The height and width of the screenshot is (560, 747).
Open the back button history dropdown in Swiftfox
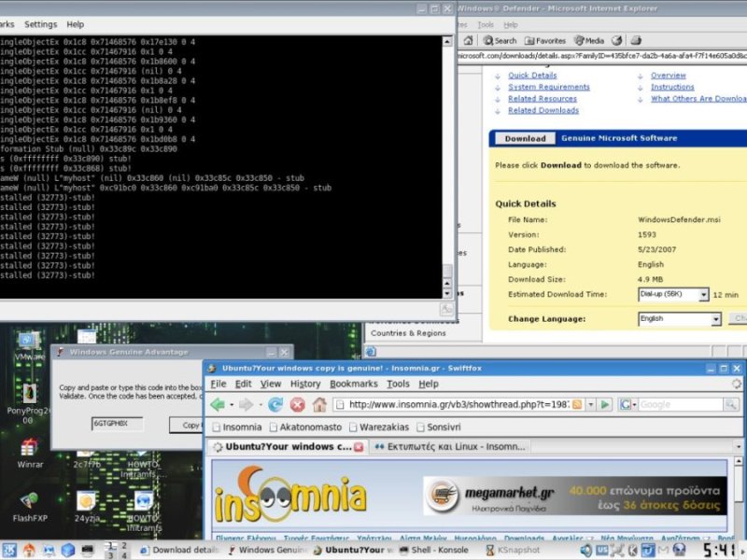[232, 405]
